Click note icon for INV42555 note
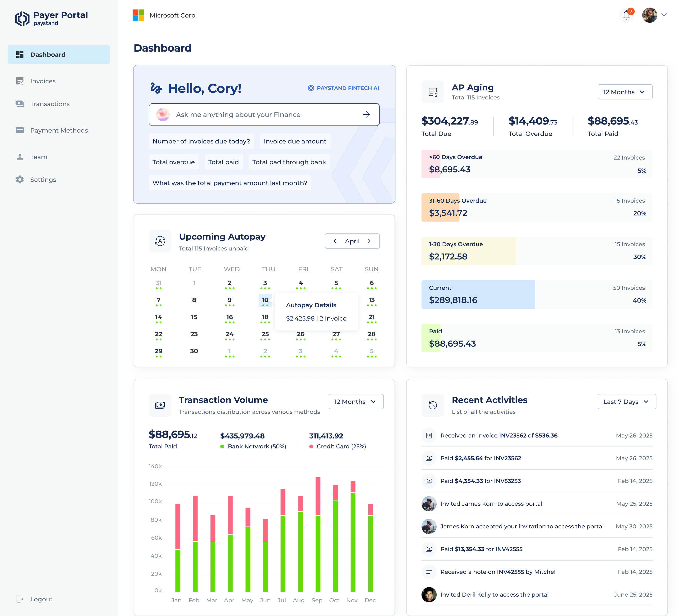Screen dimensions: 682x616 pos(429,572)
